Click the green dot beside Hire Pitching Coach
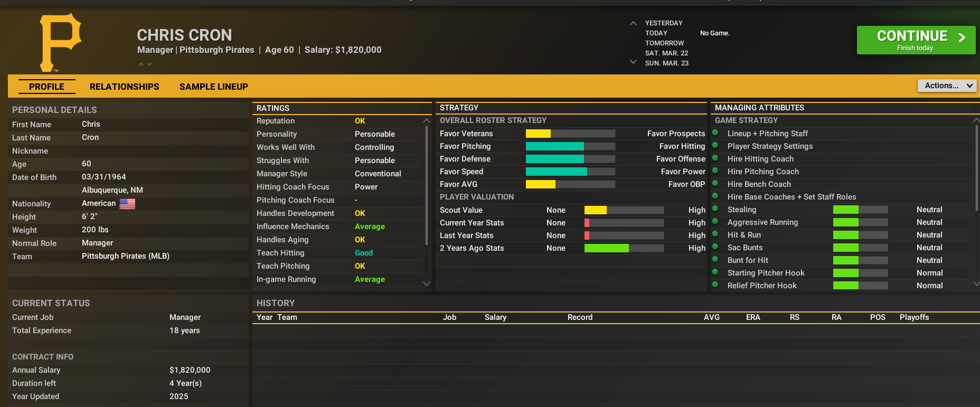980x407 pixels. click(715, 171)
